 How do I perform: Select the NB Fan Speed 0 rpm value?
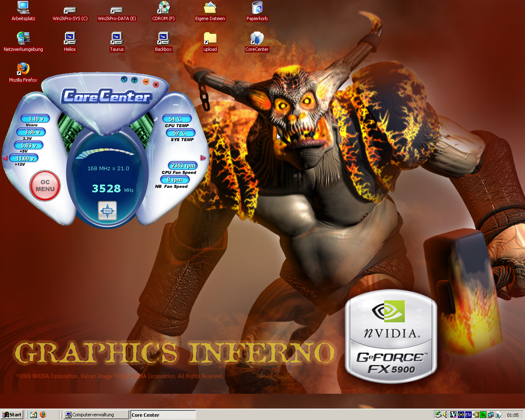175,180
